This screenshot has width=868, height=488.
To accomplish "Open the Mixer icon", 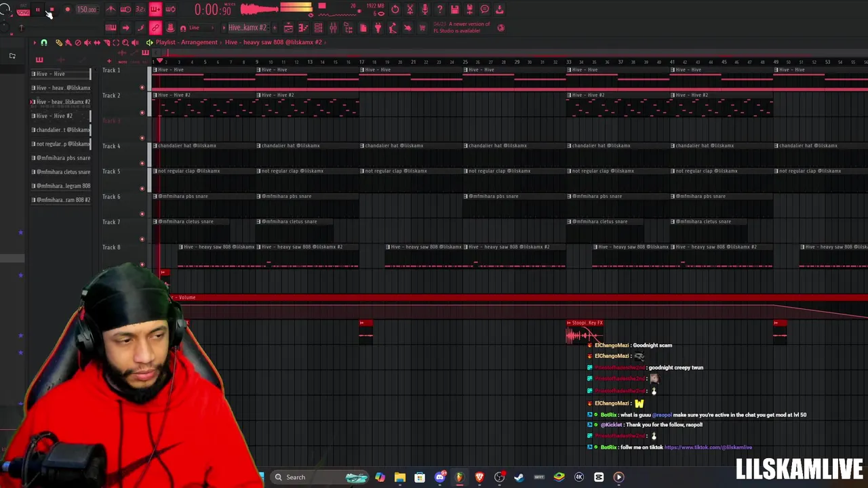I will 333,28.
